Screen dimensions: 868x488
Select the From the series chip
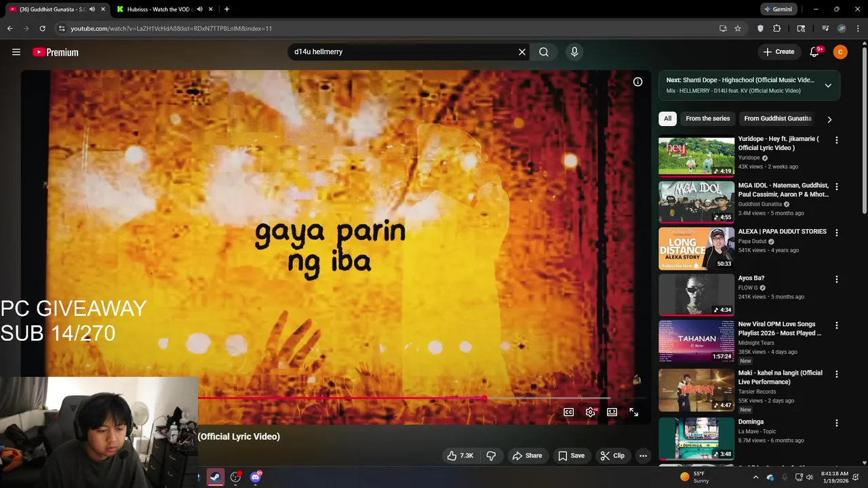click(707, 119)
